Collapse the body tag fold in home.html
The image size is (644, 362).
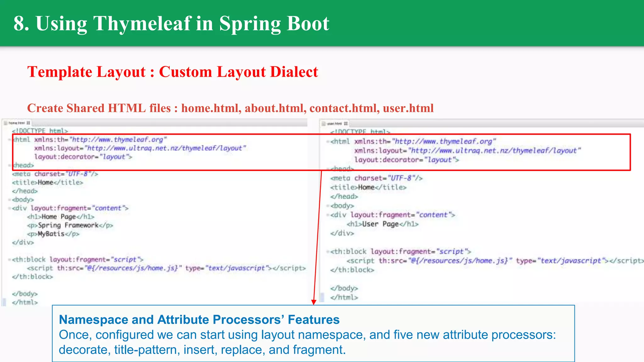(10, 200)
